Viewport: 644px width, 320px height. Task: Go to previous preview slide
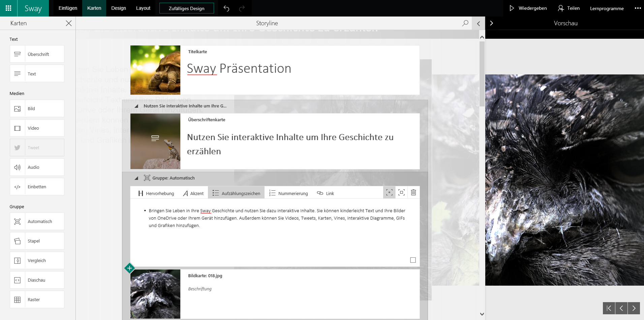tap(621, 308)
